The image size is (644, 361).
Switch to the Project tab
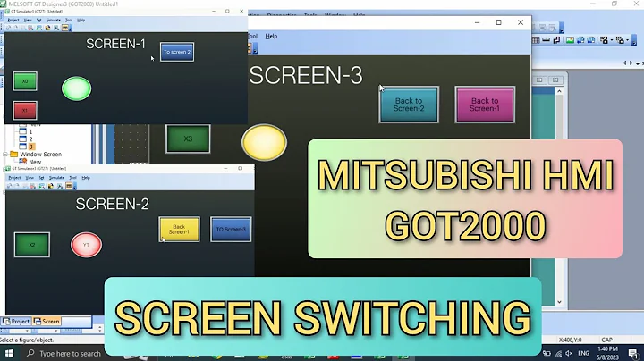tap(16, 321)
